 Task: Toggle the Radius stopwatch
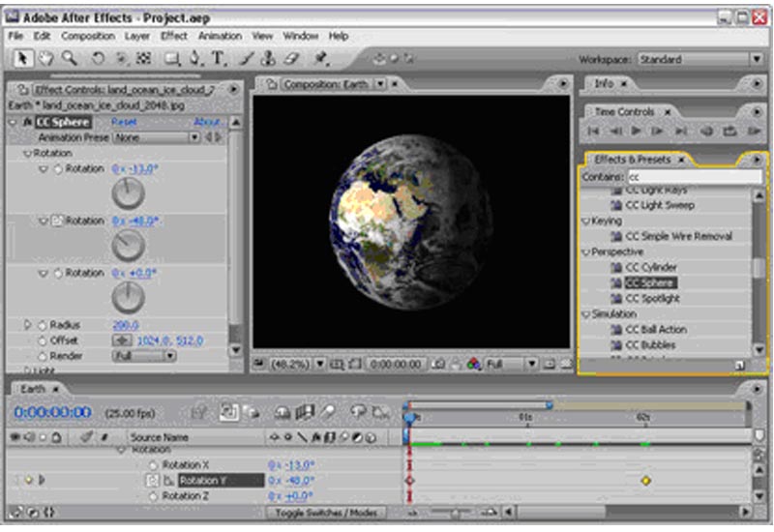pyautogui.click(x=43, y=325)
